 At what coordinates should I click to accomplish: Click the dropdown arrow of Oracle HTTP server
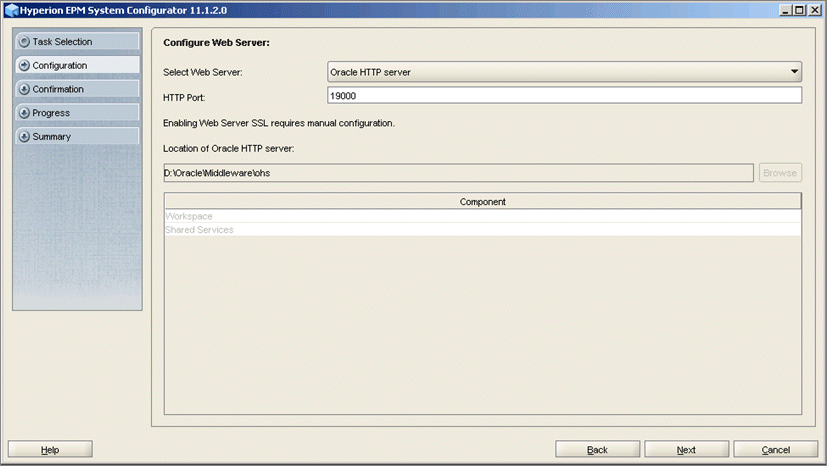tap(794, 72)
